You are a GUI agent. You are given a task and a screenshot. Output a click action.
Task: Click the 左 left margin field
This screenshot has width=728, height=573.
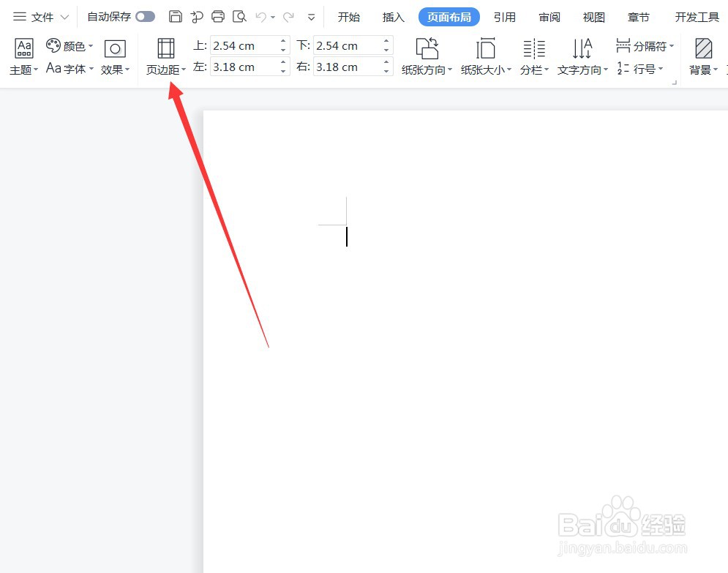[x=244, y=67]
